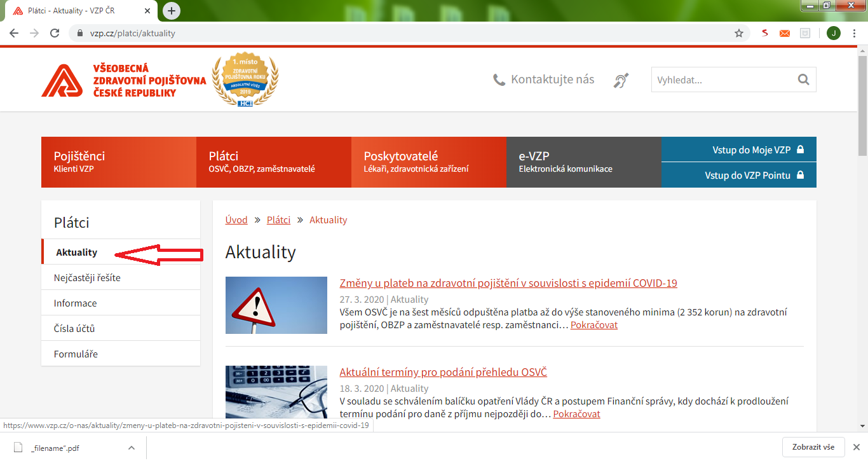Select the e-VZP navigation tab

click(584, 162)
